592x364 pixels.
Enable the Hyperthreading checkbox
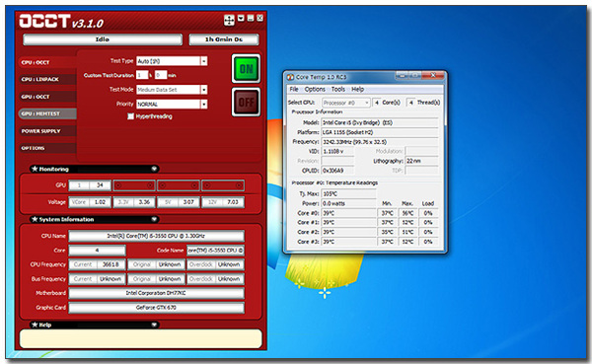point(130,116)
